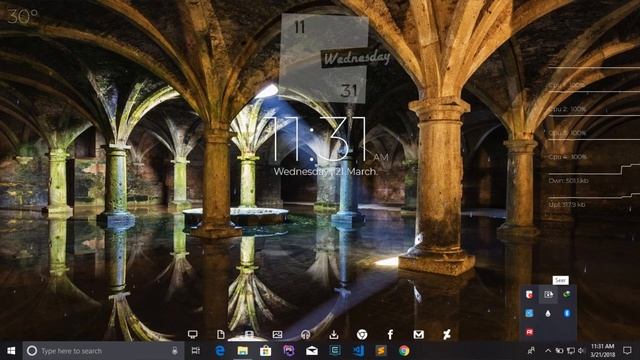Open the Gmail dock shortcut

[418, 335]
